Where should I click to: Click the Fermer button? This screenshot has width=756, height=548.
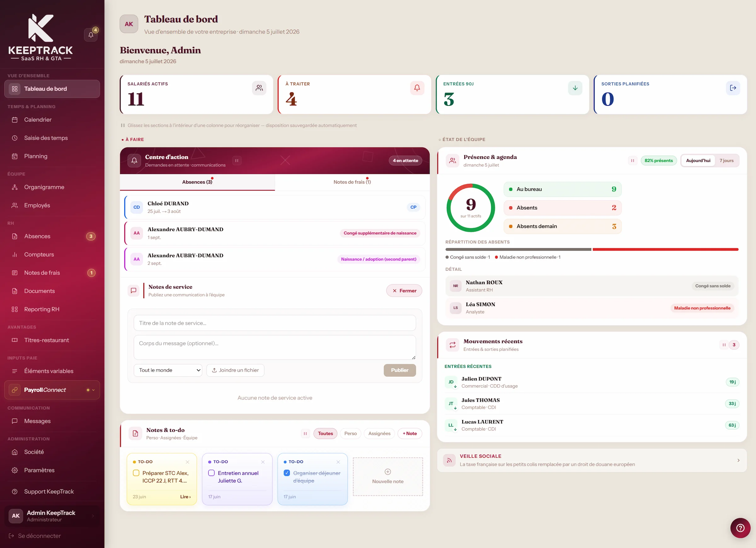coord(404,291)
